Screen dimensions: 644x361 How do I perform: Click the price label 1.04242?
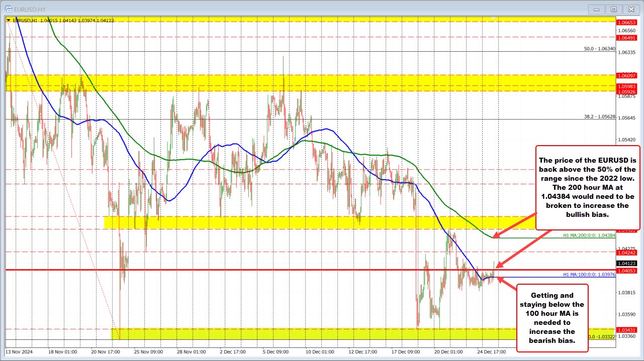pyautogui.click(x=627, y=254)
